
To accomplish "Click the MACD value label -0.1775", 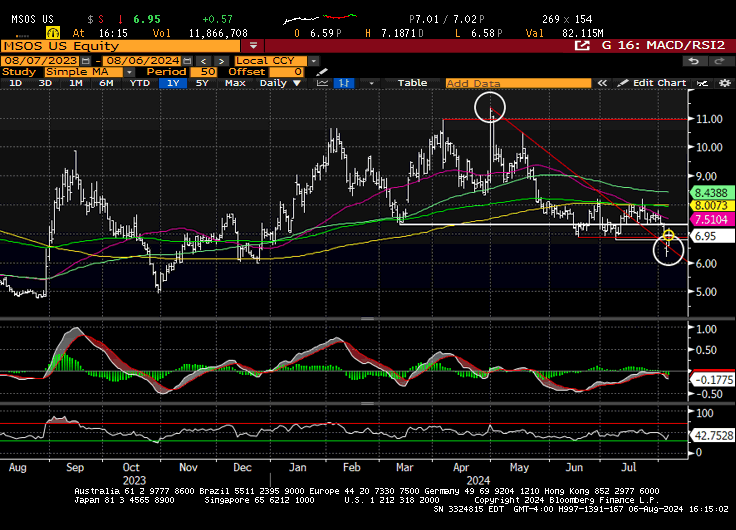I will [x=713, y=380].
